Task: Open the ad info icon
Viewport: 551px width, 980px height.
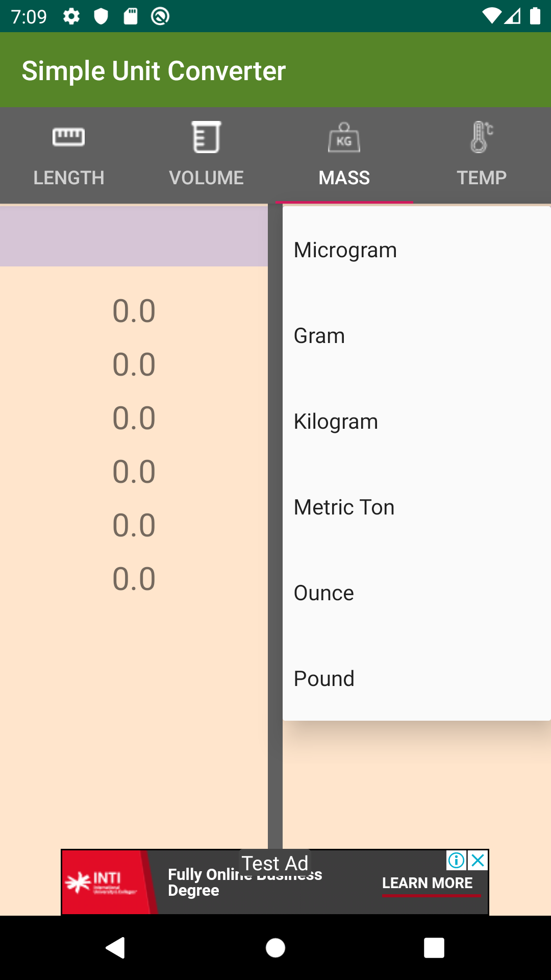Action: 456,860
